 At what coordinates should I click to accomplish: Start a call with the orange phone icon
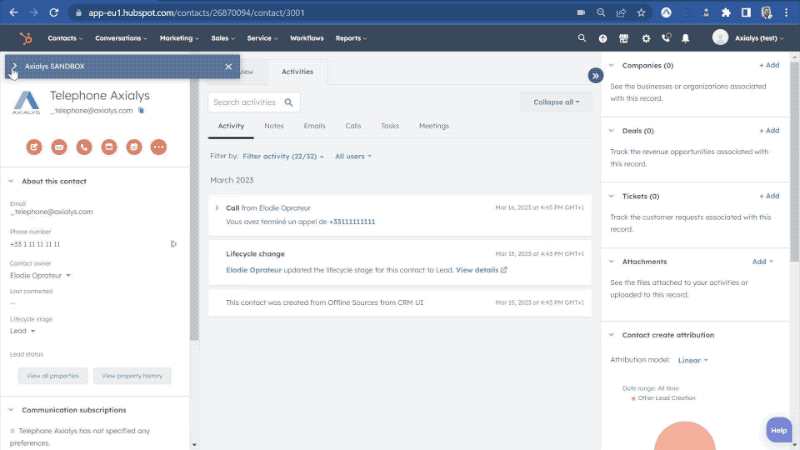click(84, 147)
